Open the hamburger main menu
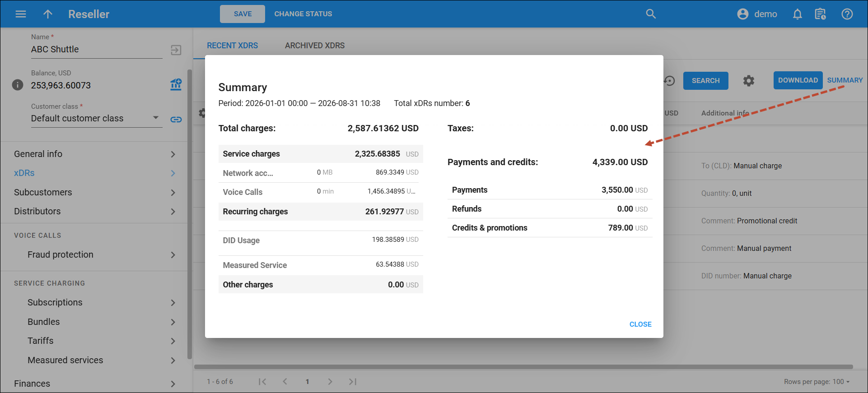 pyautogui.click(x=20, y=14)
